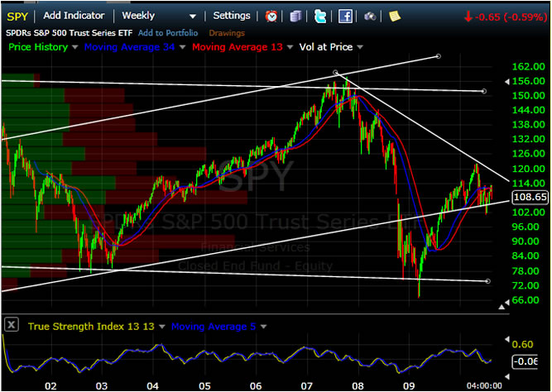Share chart via Twitter icon
Image resolution: width=552 pixels, height=392 pixels.
tap(320, 16)
